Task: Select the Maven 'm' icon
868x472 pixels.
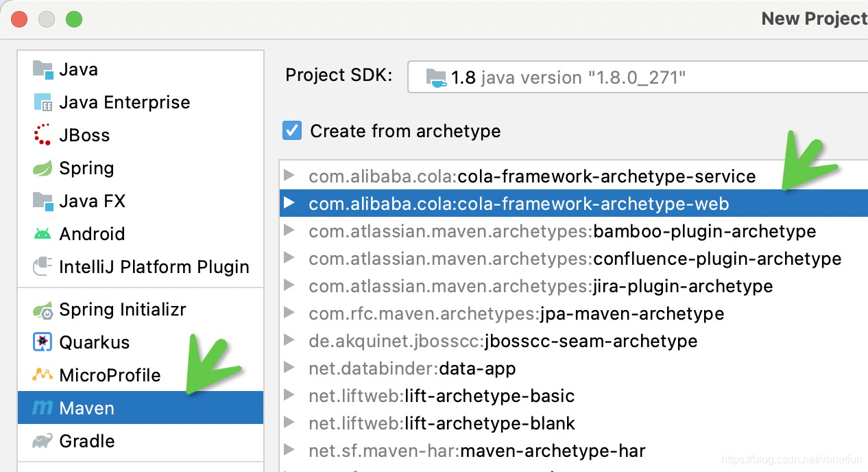Action: (x=43, y=408)
